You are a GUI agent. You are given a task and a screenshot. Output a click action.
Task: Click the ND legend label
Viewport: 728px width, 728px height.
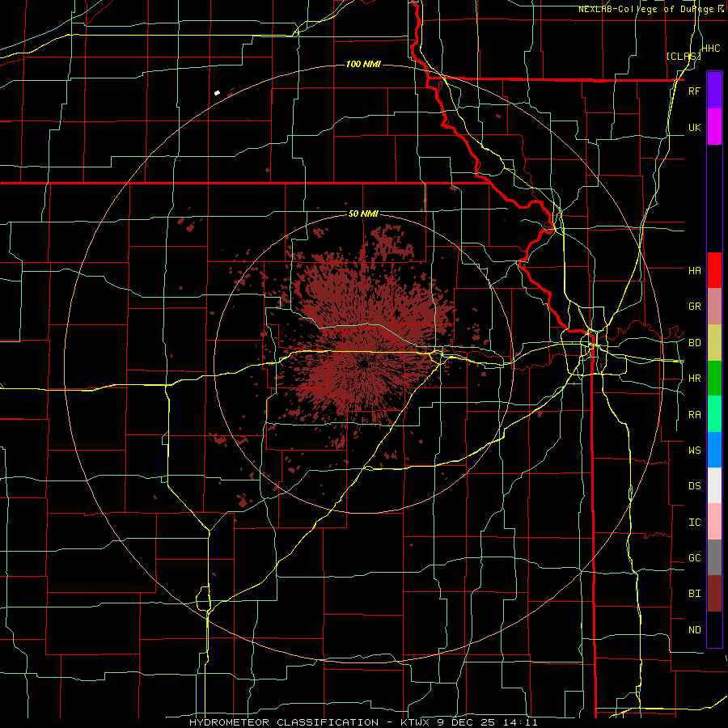(x=694, y=630)
